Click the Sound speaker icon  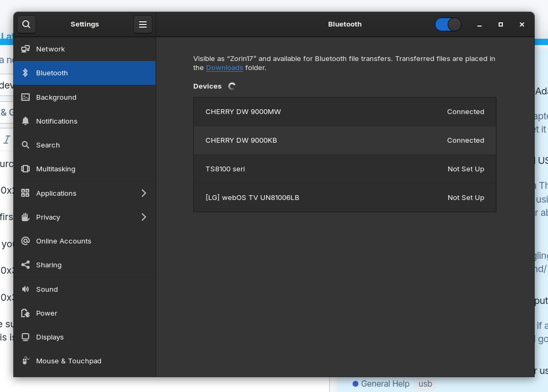pyautogui.click(x=25, y=289)
